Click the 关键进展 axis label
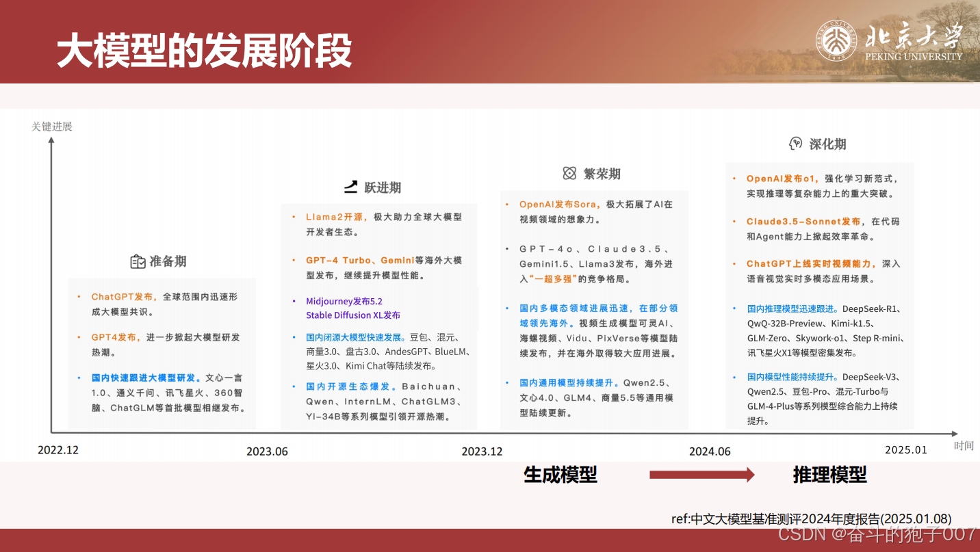Image resolution: width=980 pixels, height=552 pixels. coord(51,127)
